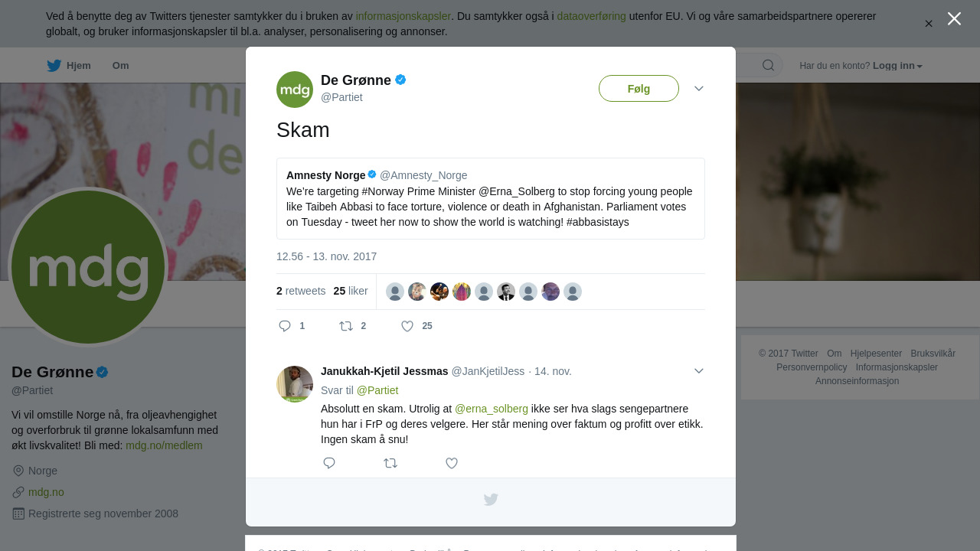Screen dimensions: 980x551
Task: Reply to Janukkah-Kjetil Jessmas' comment via icon
Action: 329,463
